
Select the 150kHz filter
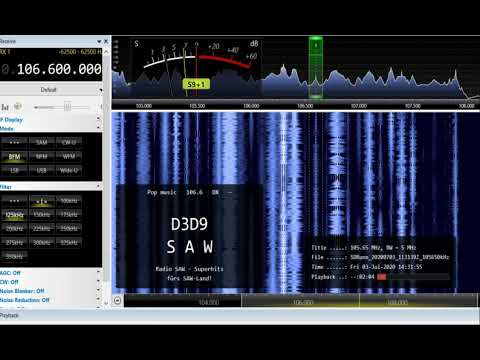tap(41, 215)
